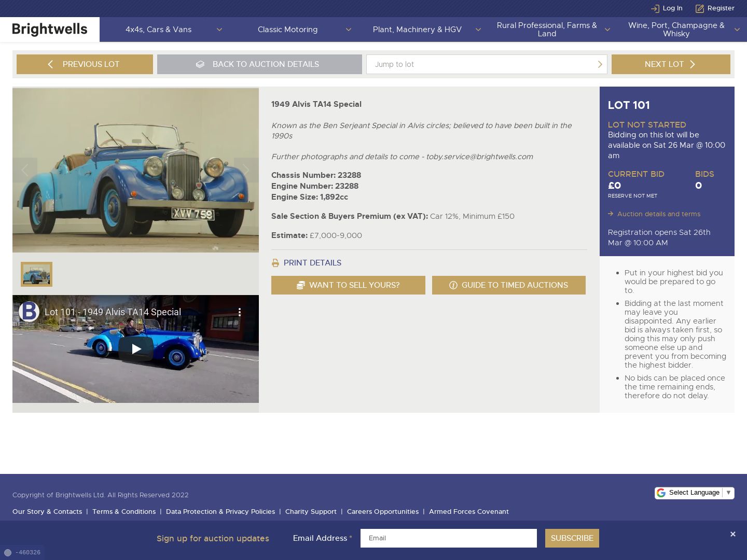Expand Wine, Port, Champagne & Whisky chevron
Screen dimensions: 747x560
click(x=737, y=30)
